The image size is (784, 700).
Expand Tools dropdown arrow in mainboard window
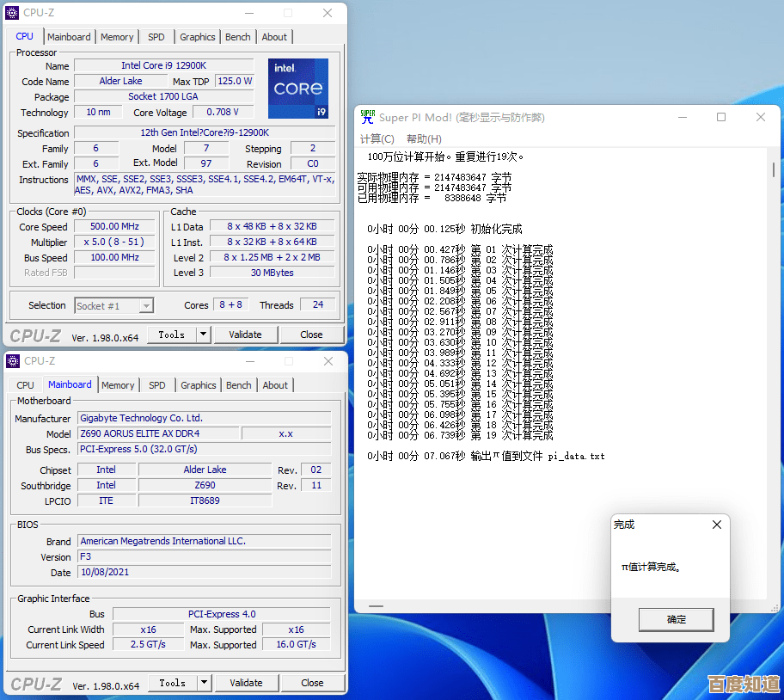(x=204, y=683)
